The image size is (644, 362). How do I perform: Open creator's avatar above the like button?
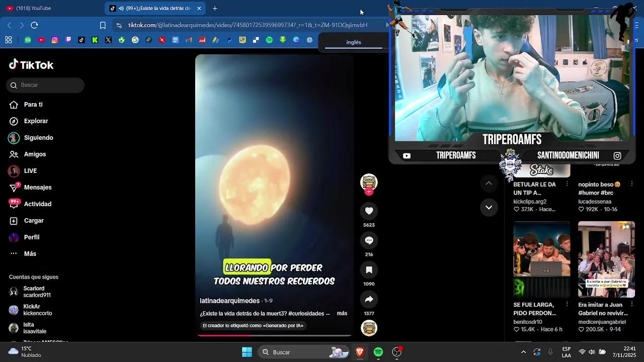pyautogui.click(x=369, y=182)
